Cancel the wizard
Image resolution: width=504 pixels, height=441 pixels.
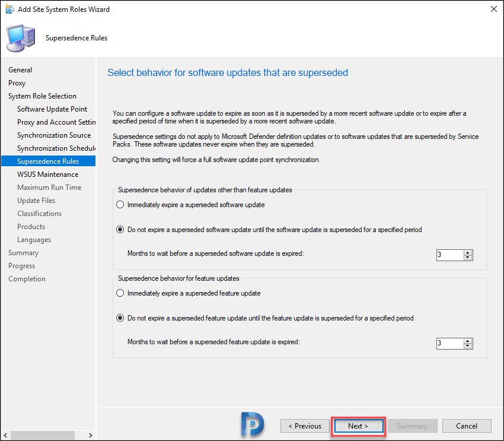pyautogui.click(x=467, y=426)
